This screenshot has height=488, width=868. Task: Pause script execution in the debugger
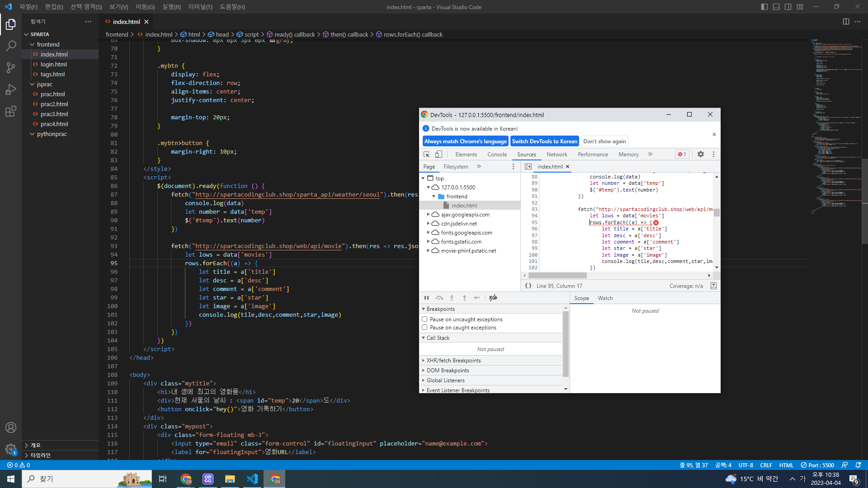tap(426, 298)
